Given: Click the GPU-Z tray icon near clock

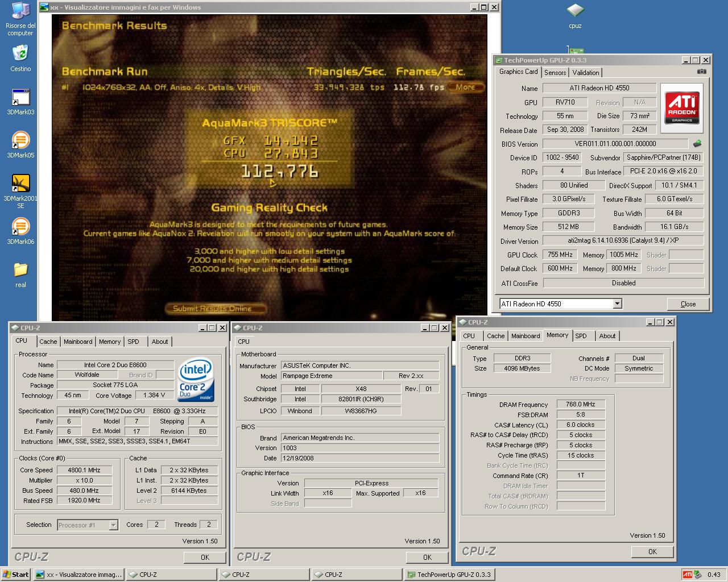Looking at the screenshot, I should [x=697, y=575].
